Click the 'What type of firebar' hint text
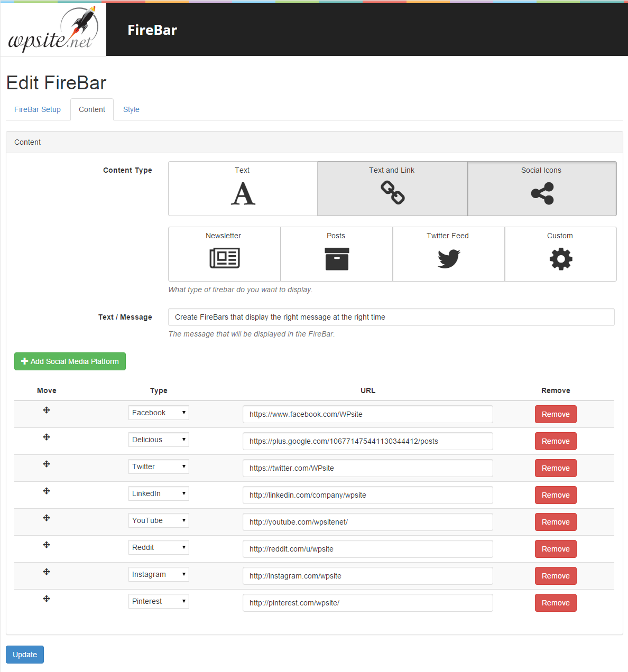This screenshot has width=628, height=672. [241, 290]
